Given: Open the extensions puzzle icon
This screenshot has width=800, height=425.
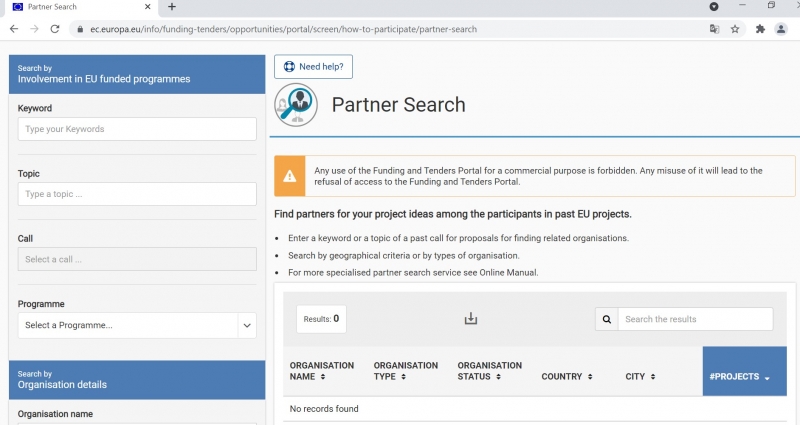Looking at the screenshot, I should point(760,29).
